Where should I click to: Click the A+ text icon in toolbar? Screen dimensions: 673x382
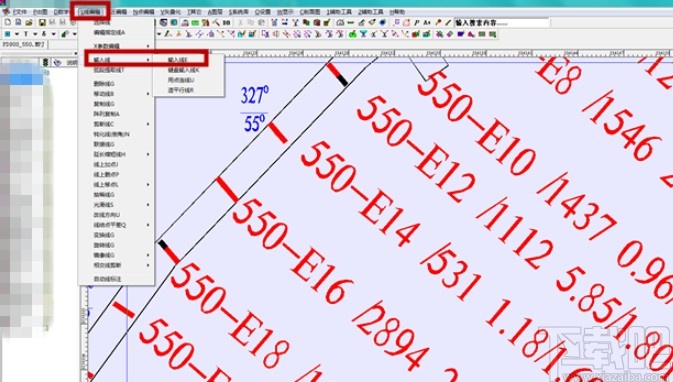427,22
